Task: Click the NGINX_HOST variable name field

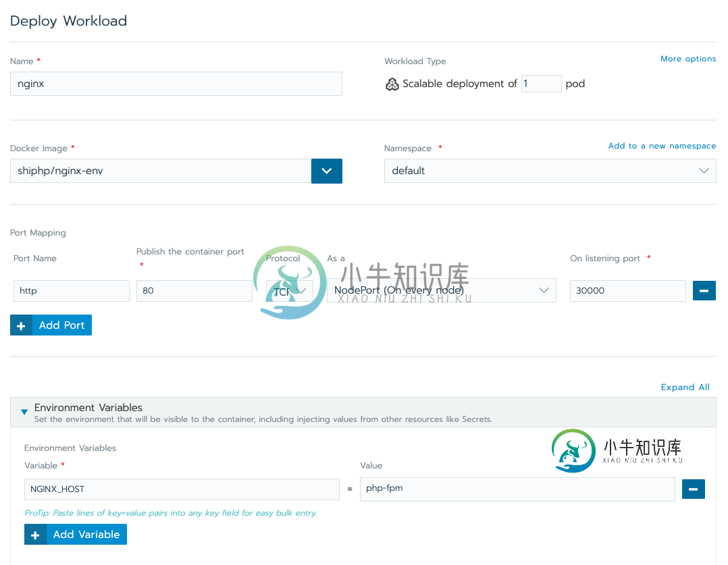Action: point(182,489)
